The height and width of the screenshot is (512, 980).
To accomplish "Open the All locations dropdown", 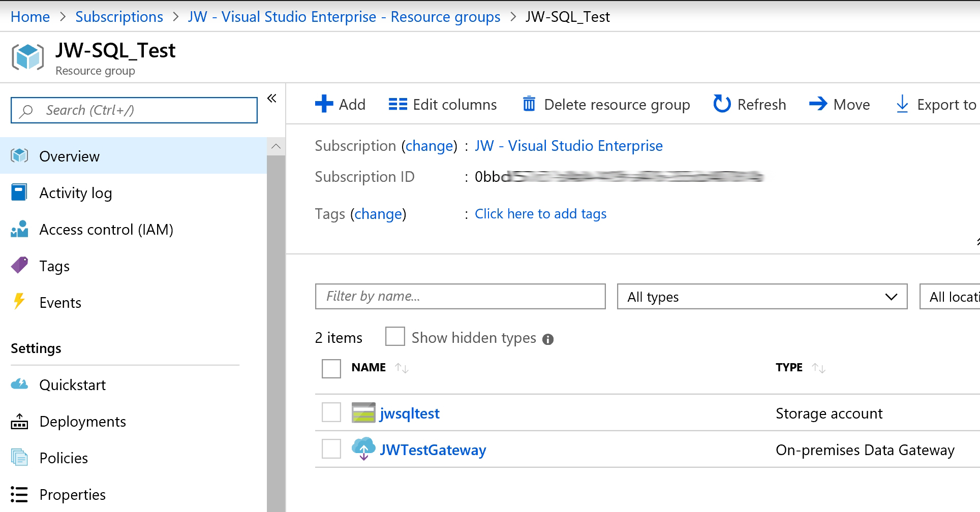I will click(x=950, y=297).
